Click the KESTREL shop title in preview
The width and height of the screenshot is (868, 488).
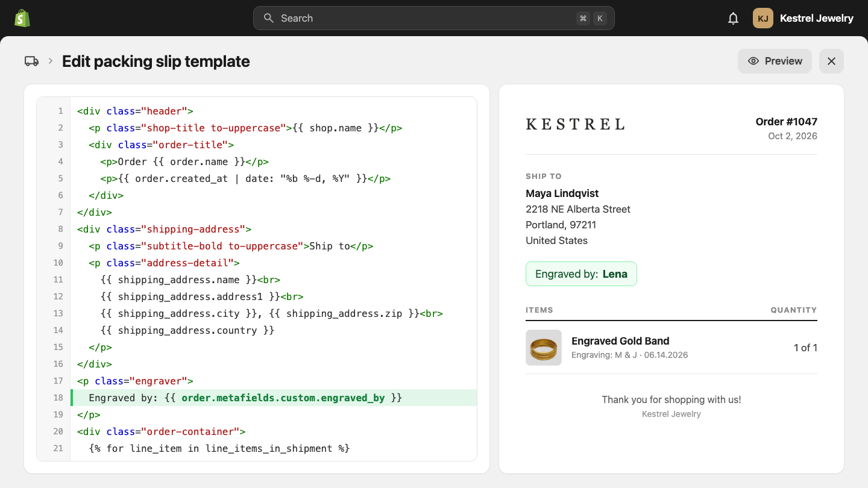coord(576,124)
